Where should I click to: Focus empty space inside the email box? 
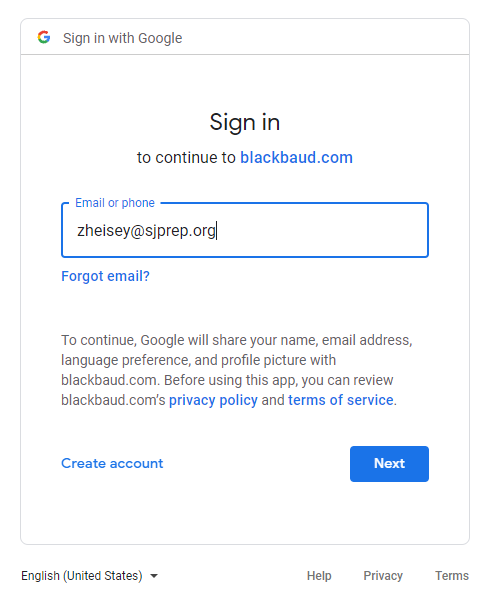click(x=322, y=231)
